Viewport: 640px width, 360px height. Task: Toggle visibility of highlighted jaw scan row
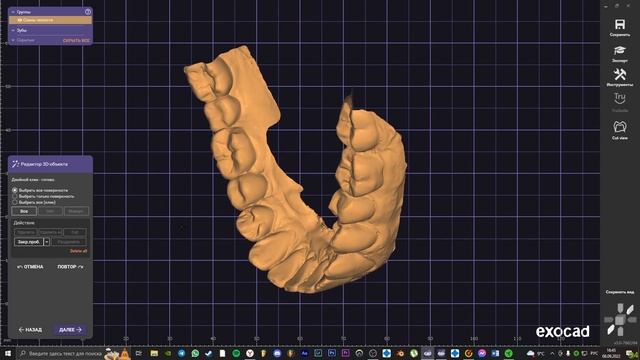click(19, 20)
